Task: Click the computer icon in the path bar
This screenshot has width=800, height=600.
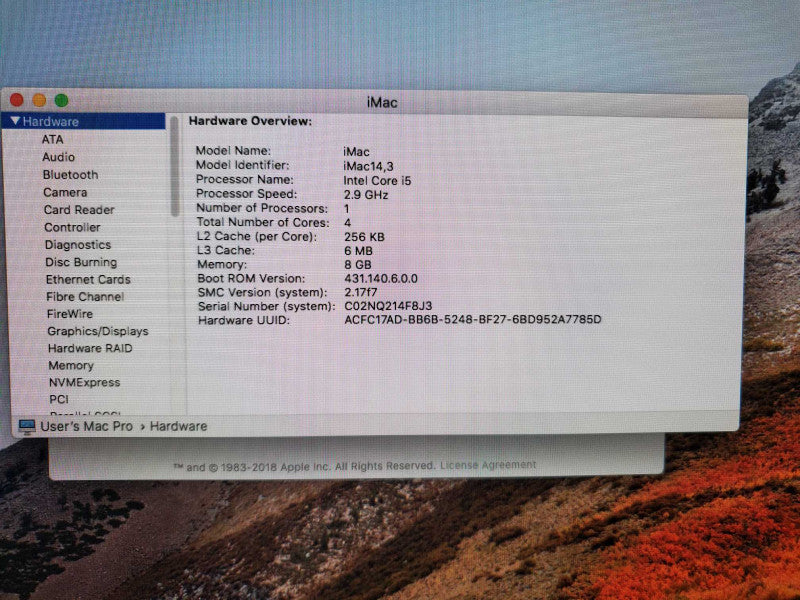Action: (x=27, y=427)
